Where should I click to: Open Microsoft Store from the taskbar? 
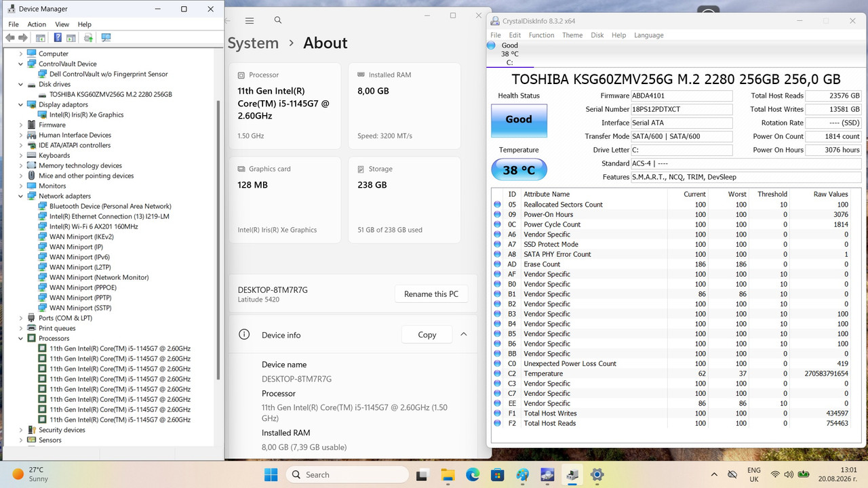497,474
